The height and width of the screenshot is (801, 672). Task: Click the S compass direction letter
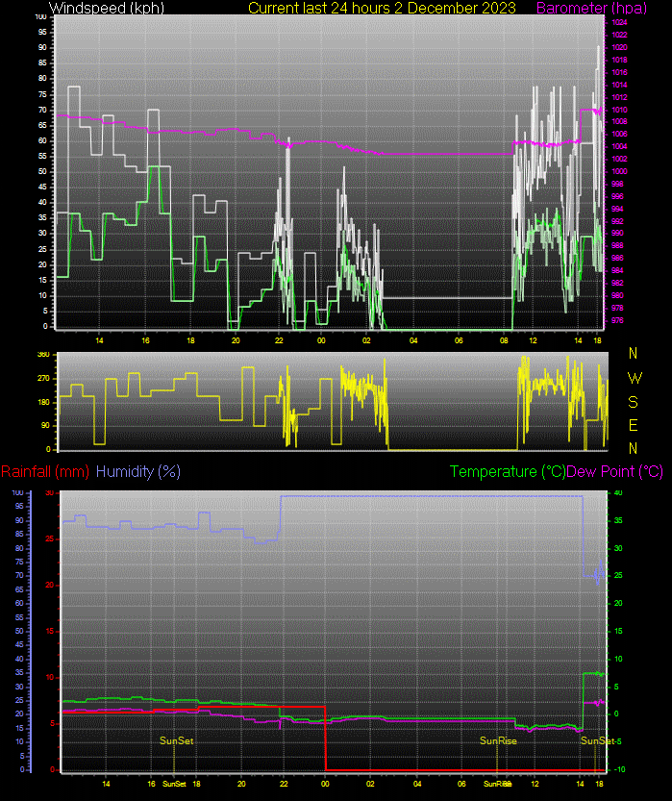[633, 401]
